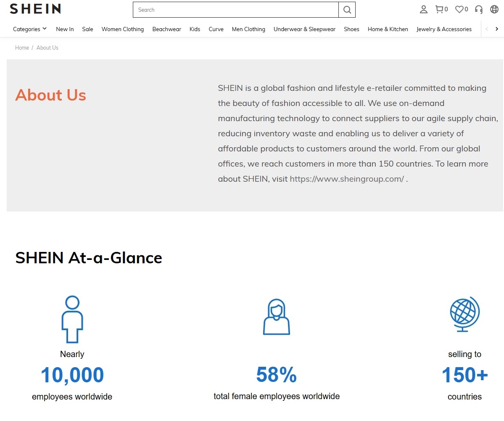This screenshot has height=421, width=504.
Task: Show previous navigation items with left arrow
Action: click(x=487, y=29)
